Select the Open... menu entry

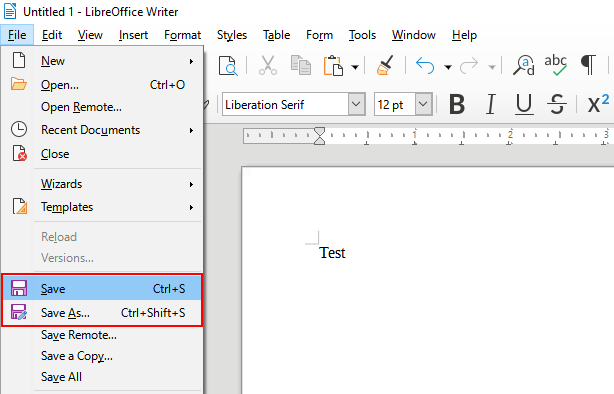(x=102, y=85)
